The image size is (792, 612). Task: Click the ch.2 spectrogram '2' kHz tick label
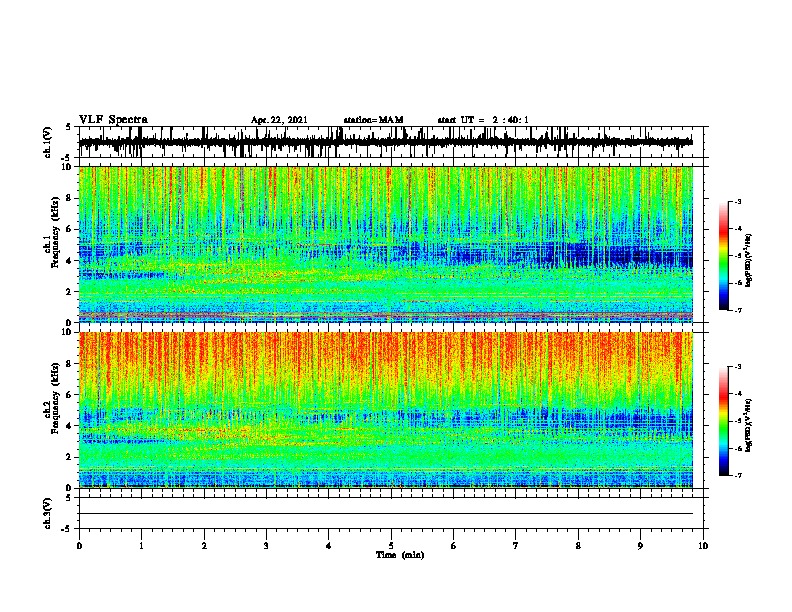(70, 457)
